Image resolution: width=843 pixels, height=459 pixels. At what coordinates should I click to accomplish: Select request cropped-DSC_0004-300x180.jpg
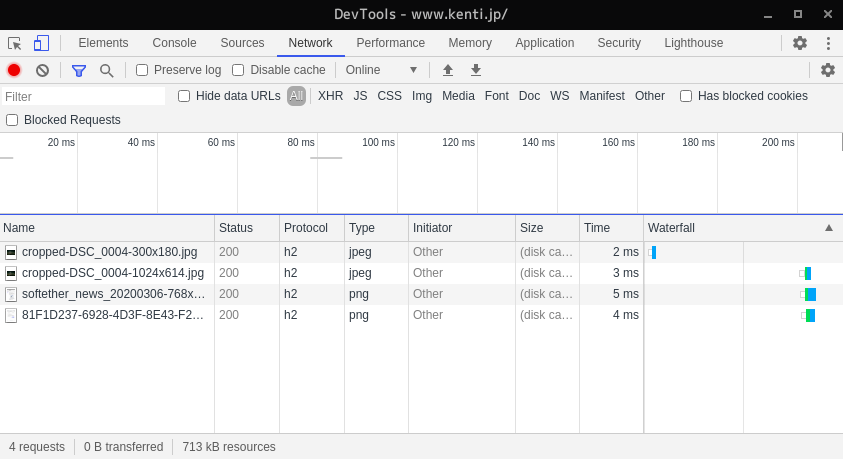(110, 252)
